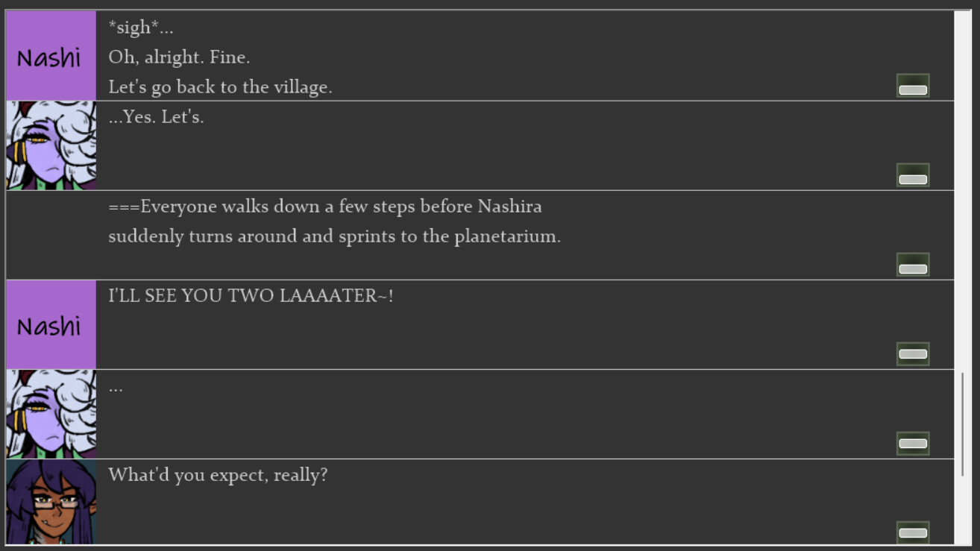Hit the small button next to "I'LL SEE YOU TWO LAAAATER~!"
This screenshot has width=980, height=551.
pos(912,354)
